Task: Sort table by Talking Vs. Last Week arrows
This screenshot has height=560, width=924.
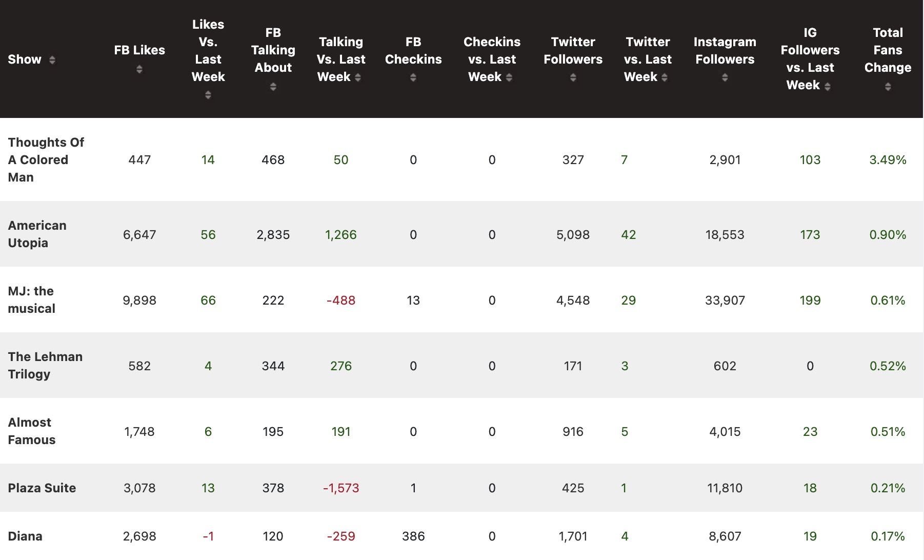Action: [x=358, y=77]
